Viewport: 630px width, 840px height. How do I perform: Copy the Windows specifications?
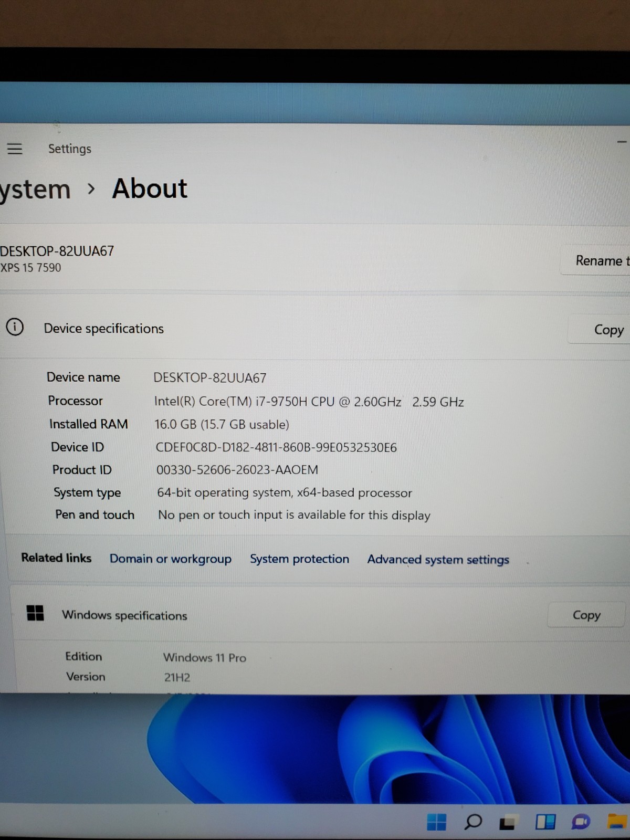pyautogui.click(x=586, y=615)
